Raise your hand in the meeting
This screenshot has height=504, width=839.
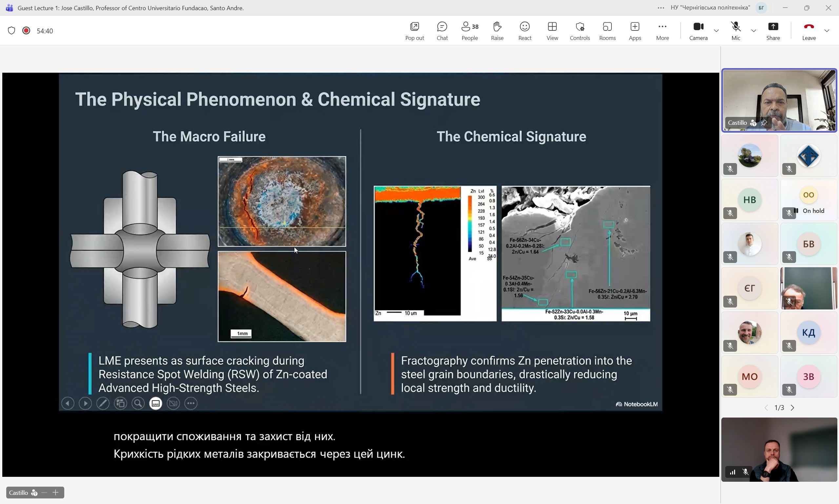tap(497, 30)
